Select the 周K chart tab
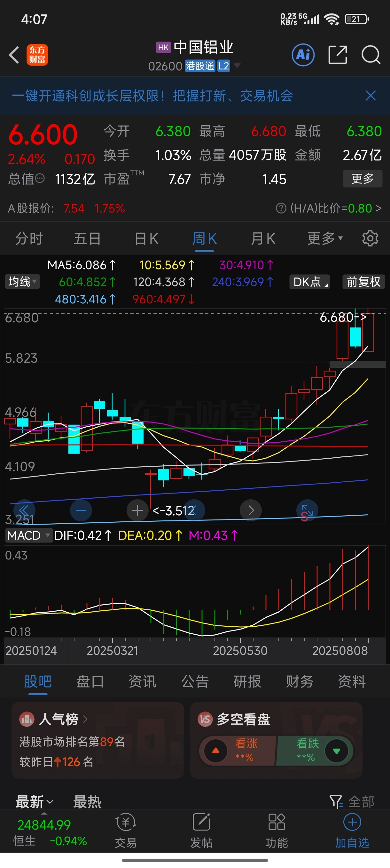The width and height of the screenshot is (390, 868). click(x=204, y=238)
